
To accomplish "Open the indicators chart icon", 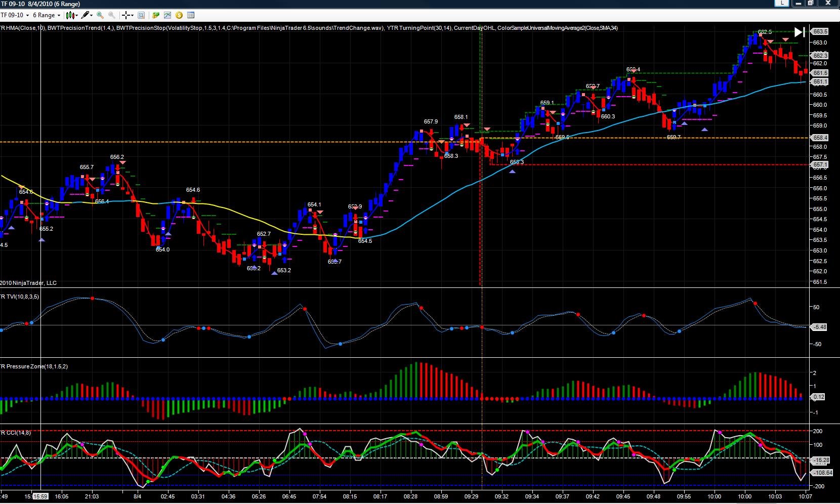I will click(167, 15).
